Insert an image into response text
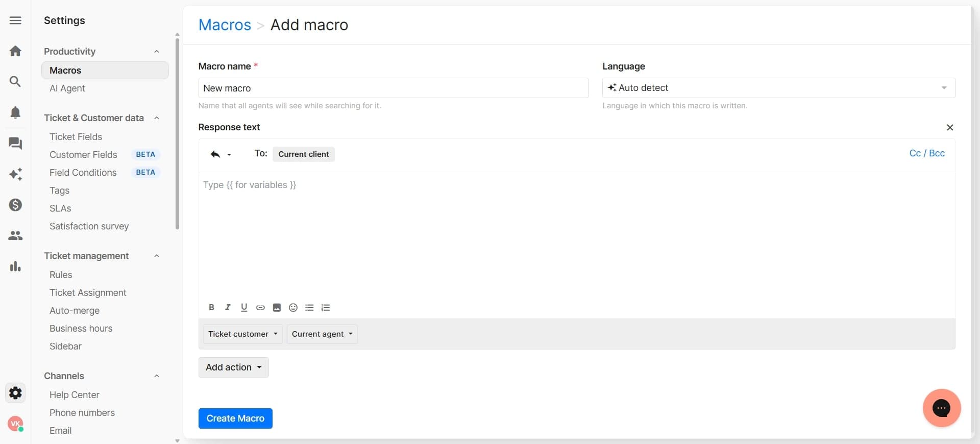980x444 pixels. tap(277, 308)
